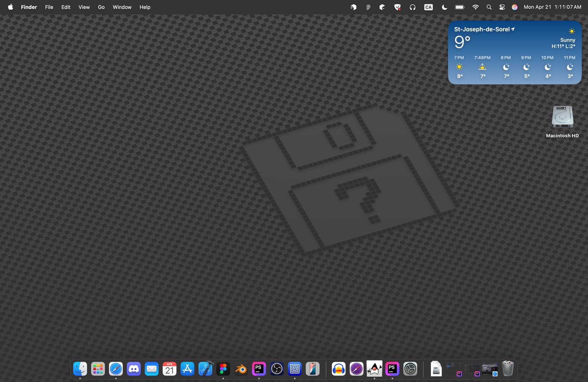588x382 pixels.
Task: Click the date and time clock
Action: tap(552, 7)
